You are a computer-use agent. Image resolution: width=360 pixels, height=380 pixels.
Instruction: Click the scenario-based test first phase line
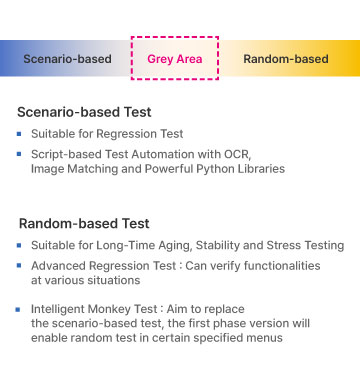(170, 323)
